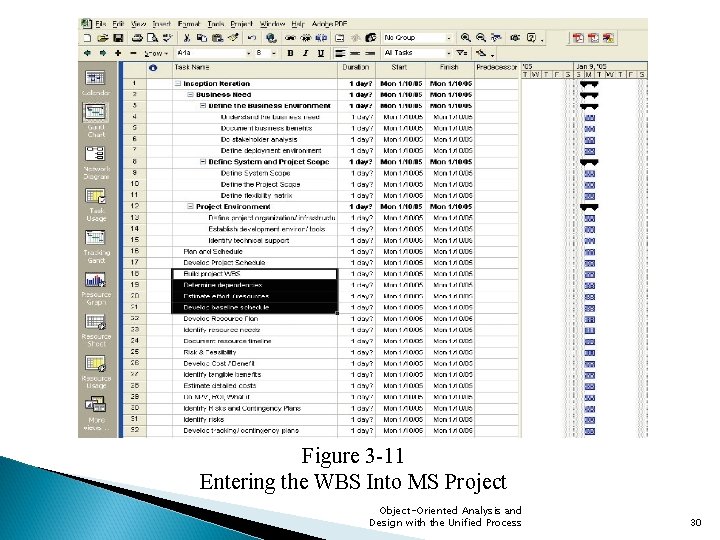Click the Show Subtasks plus icon

click(x=118, y=53)
